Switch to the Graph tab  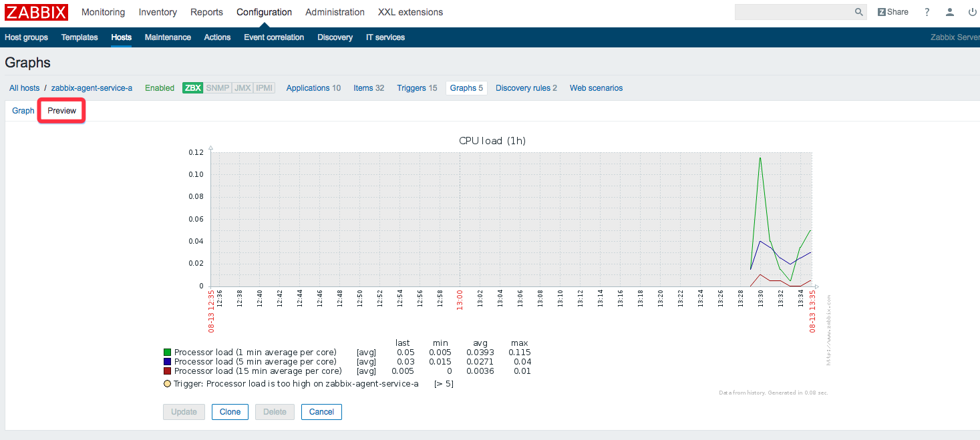[23, 111]
